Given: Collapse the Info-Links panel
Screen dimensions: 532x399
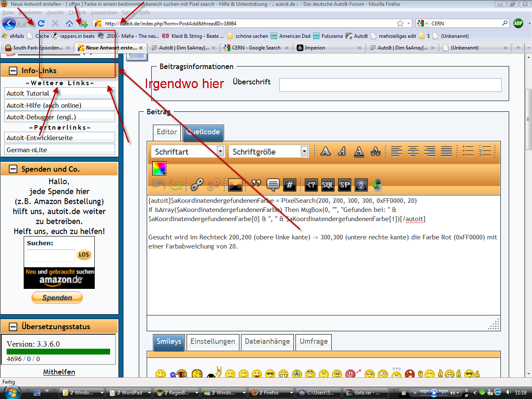Looking at the screenshot, I should point(13,71).
